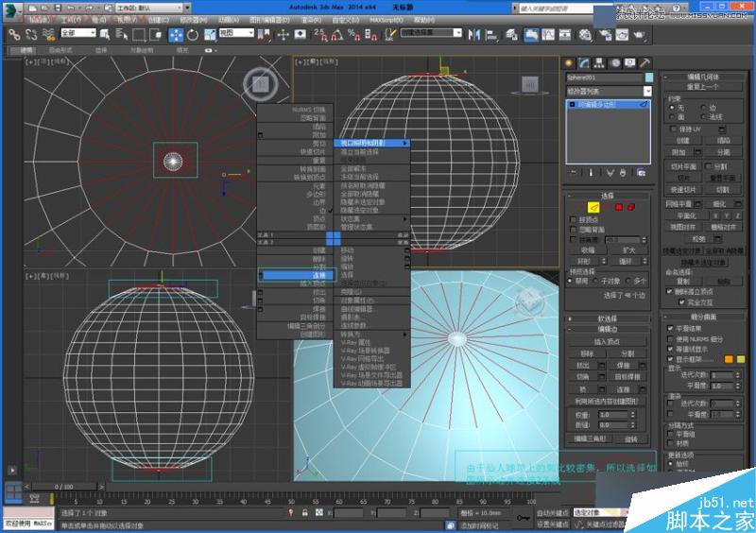
Task: Select the Edge sub-object level icon
Action: coord(592,206)
